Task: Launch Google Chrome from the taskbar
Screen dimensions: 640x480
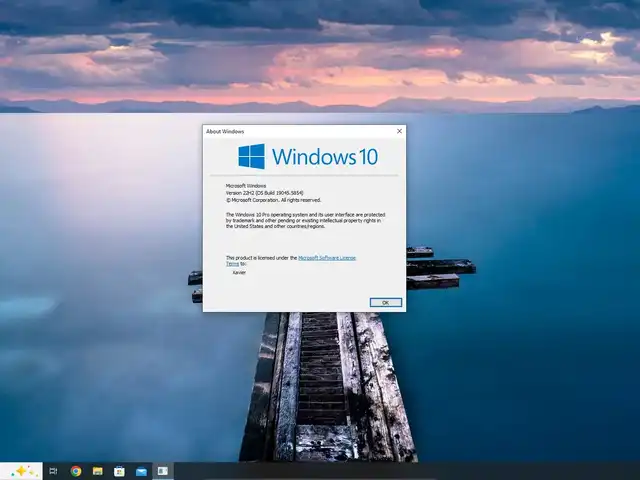Action: point(76,471)
